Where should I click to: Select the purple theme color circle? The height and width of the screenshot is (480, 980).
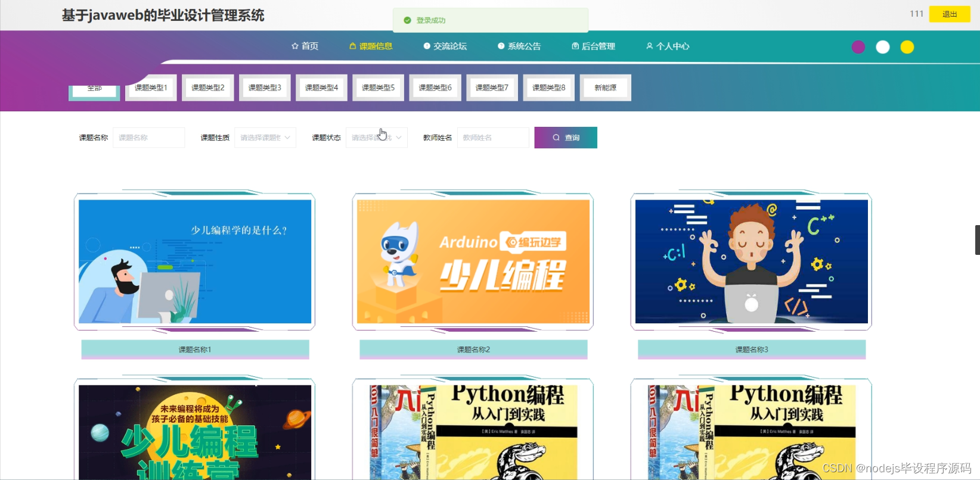858,47
